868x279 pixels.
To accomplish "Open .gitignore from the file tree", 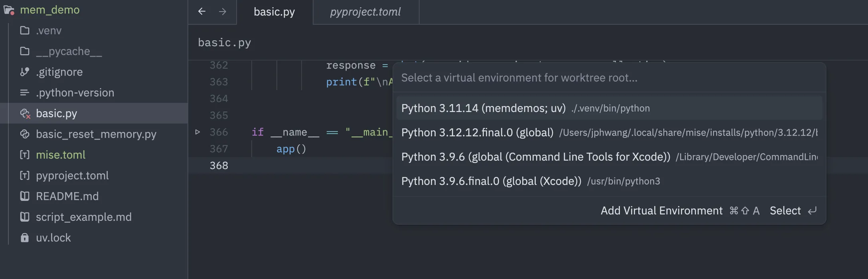I will 94,72.
